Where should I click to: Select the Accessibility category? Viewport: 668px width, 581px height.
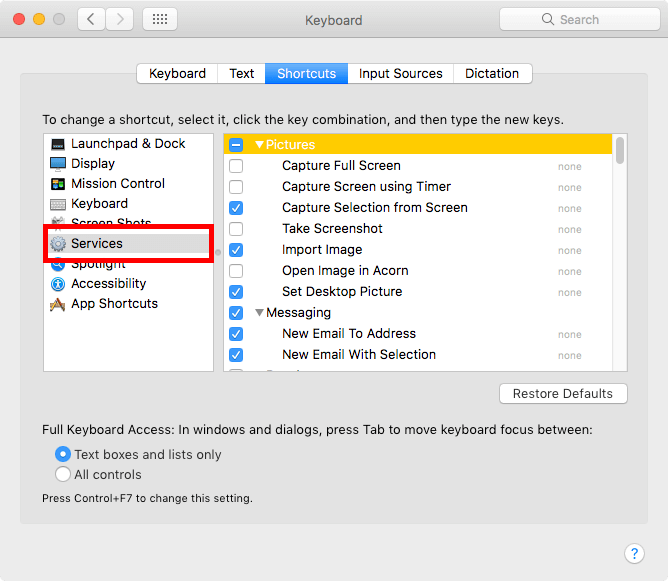(x=128, y=284)
